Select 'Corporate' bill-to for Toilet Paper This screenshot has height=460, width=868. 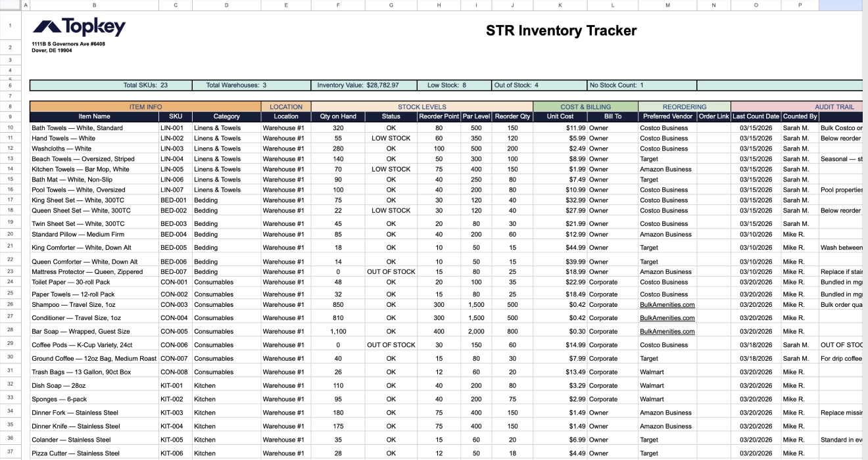(612, 282)
